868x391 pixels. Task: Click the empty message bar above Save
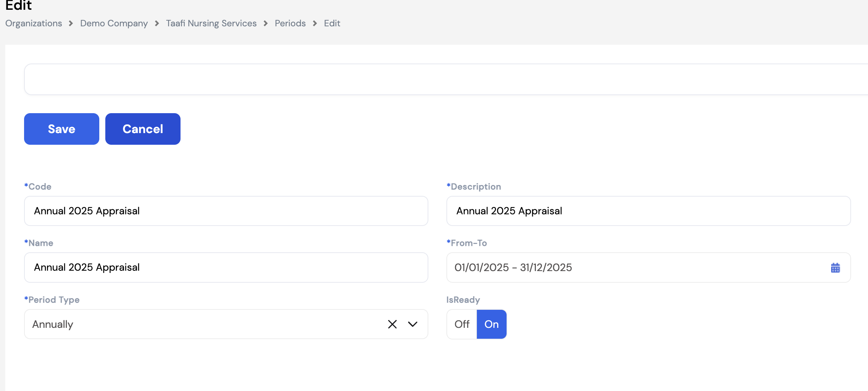(x=446, y=79)
